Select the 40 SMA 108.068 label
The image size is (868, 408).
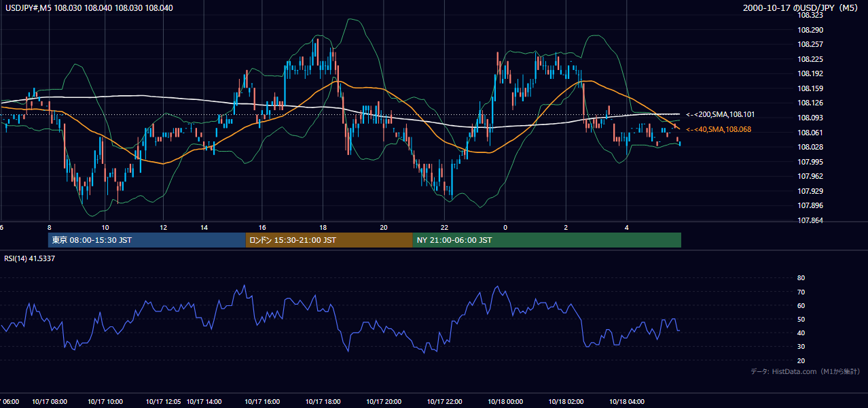point(719,129)
